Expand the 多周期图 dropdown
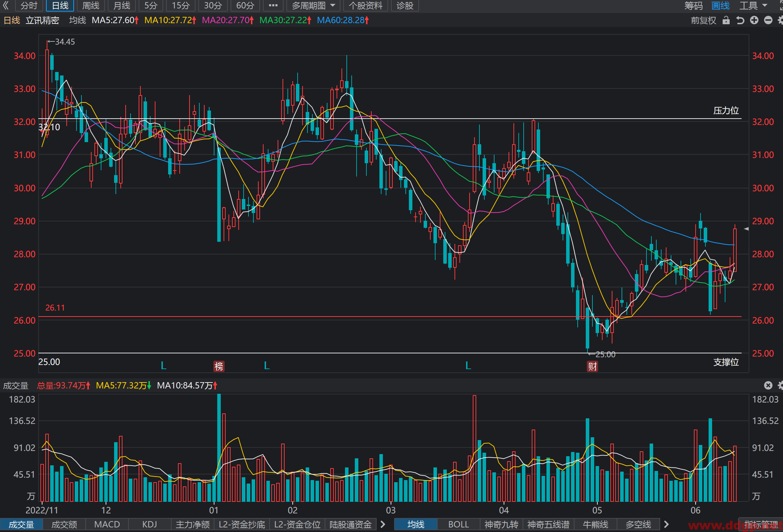This screenshot has height=532, width=783. point(313,6)
